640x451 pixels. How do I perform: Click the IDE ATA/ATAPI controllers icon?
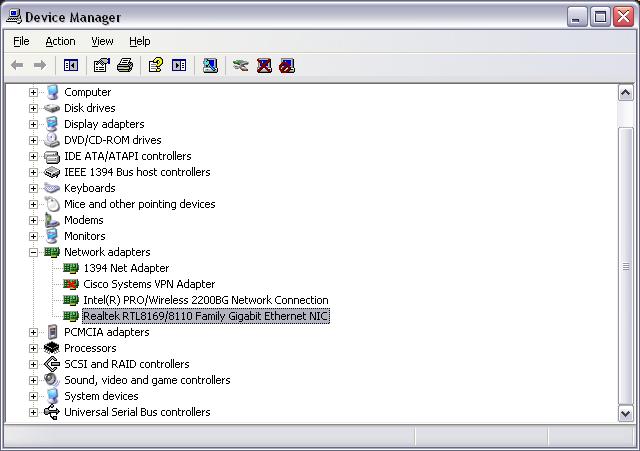click(x=52, y=156)
